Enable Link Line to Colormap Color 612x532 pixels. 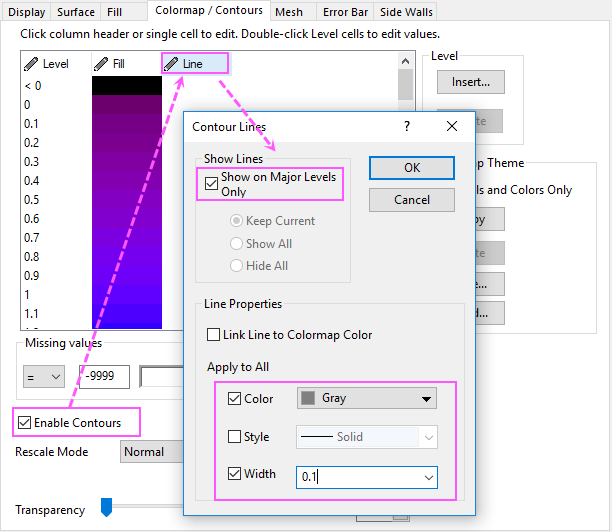point(213,335)
